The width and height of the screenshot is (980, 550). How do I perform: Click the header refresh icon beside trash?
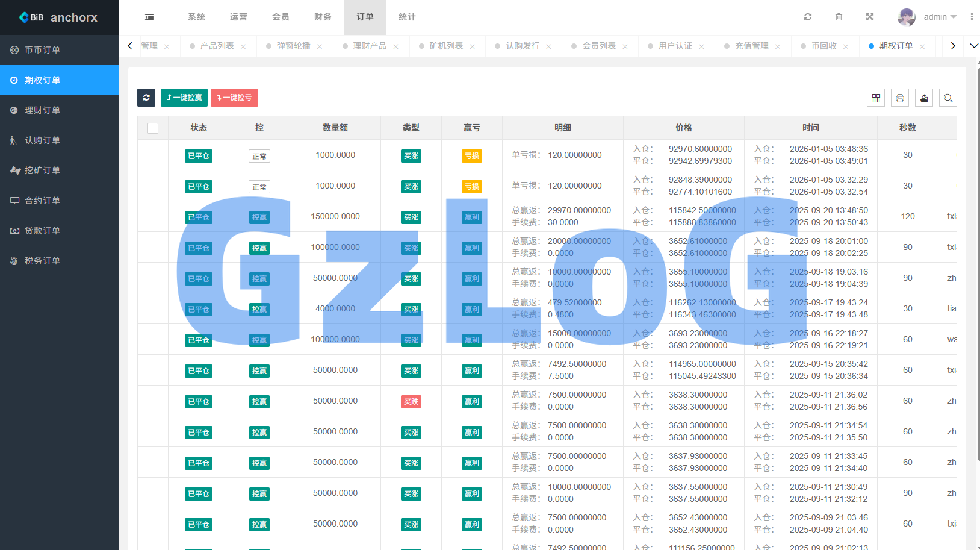point(808,17)
